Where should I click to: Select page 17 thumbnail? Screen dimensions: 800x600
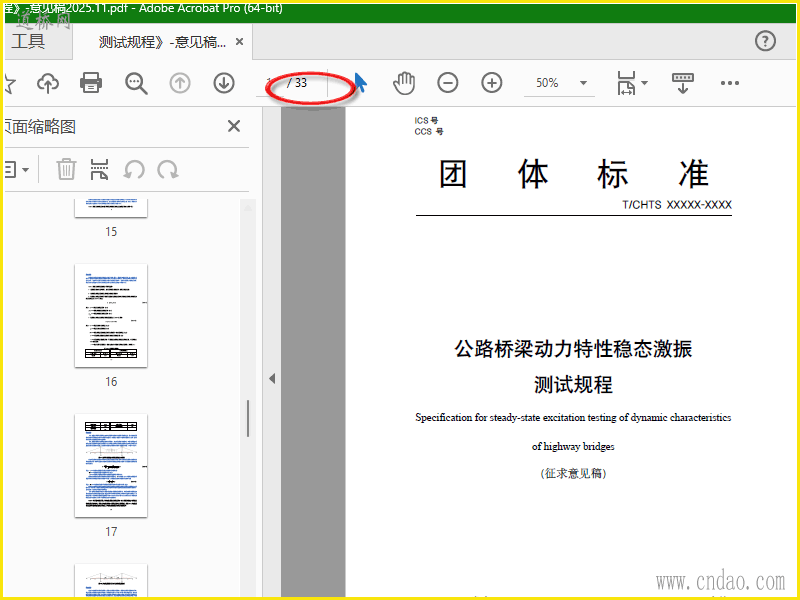click(x=111, y=465)
